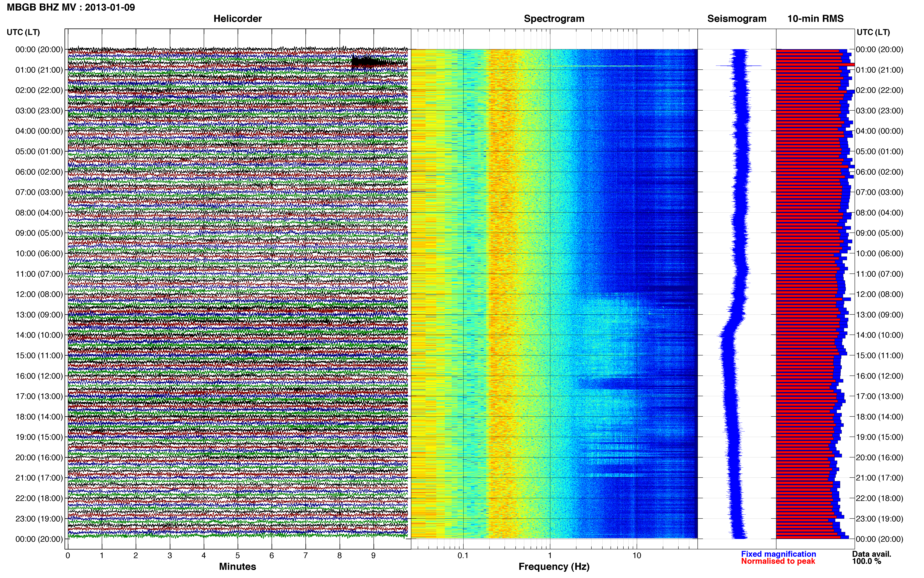Click the 1 Hz frequency tick label
Image resolution: width=924 pixels, height=578 pixels.
click(x=550, y=556)
